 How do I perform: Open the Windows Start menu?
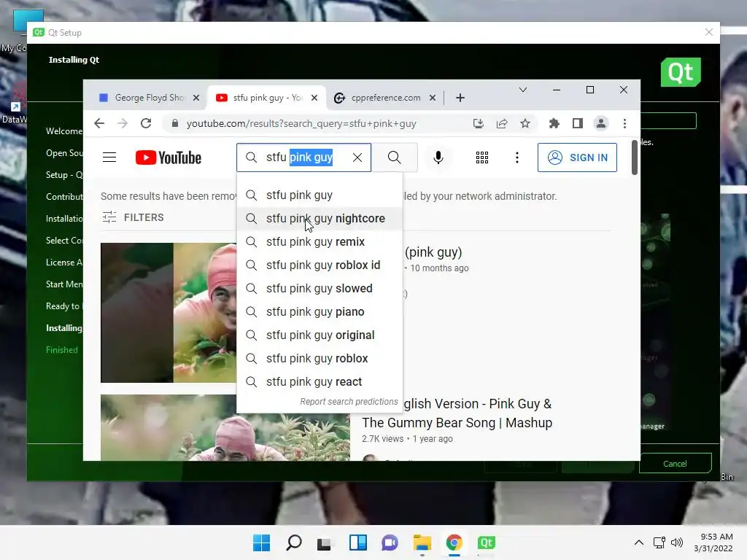261,542
